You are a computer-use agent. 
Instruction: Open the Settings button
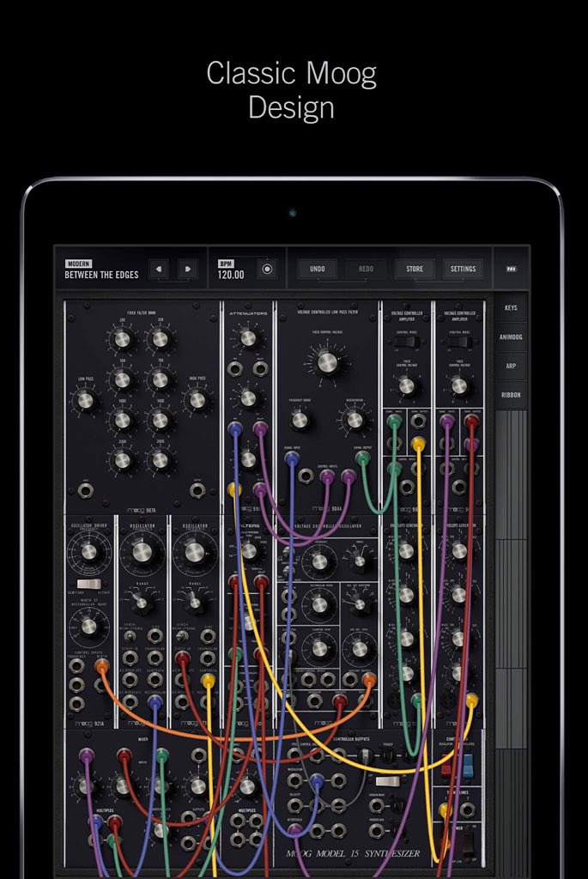pyautogui.click(x=463, y=269)
